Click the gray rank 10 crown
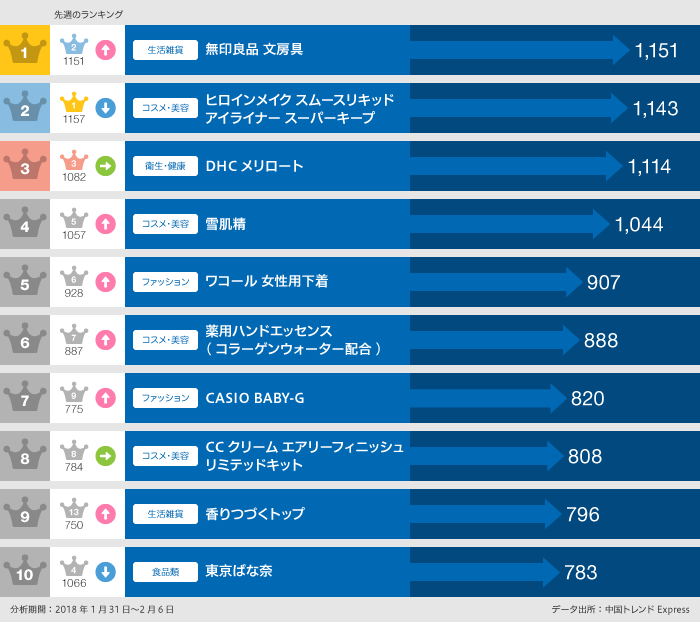Image resolution: width=700 pixels, height=622 pixels. (24, 572)
